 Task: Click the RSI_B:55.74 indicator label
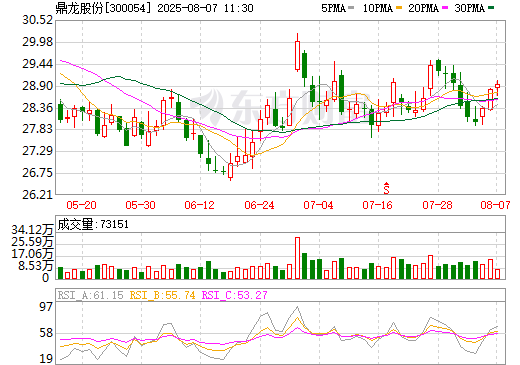162,295
